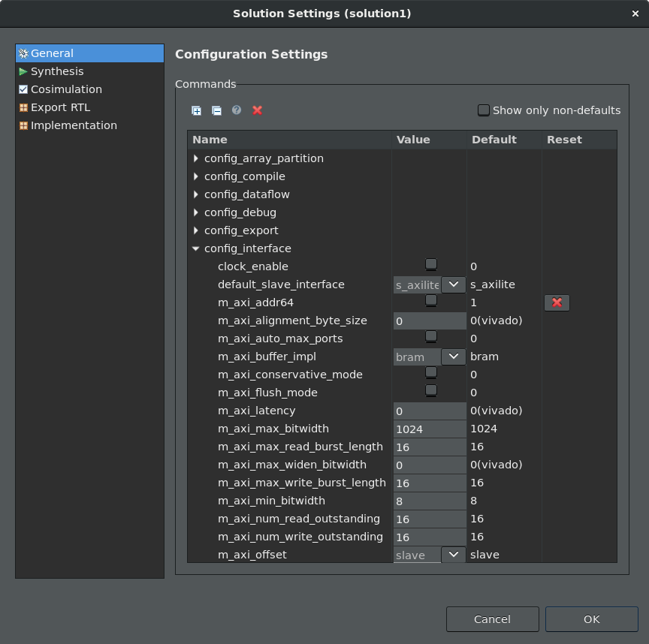649x644 pixels.
Task: Click the red delete-all commands icon
Action: point(257,110)
